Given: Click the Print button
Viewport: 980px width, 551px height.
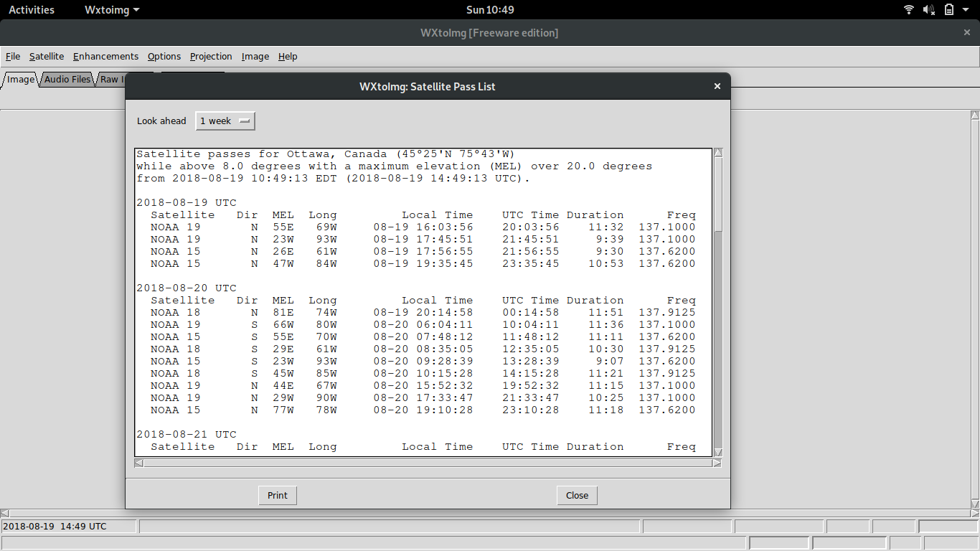Looking at the screenshot, I should point(278,495).
